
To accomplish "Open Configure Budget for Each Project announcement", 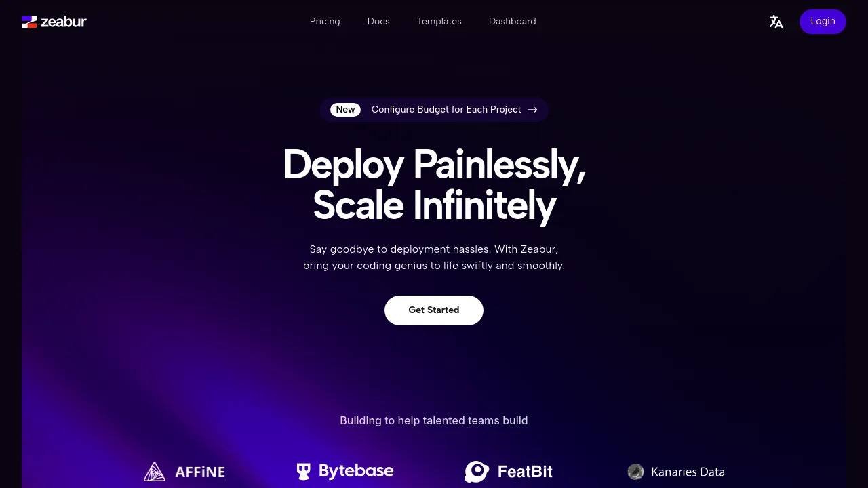I will (x=434, y=110).
